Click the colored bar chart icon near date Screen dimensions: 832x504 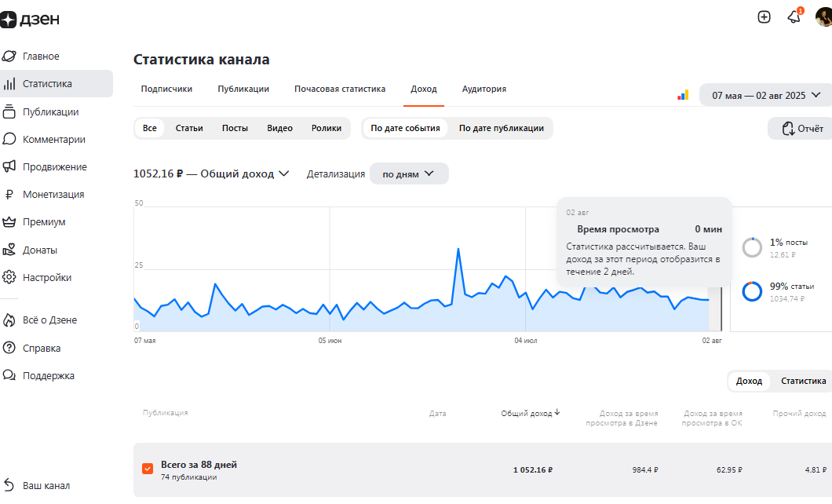[x=683, y=95]
